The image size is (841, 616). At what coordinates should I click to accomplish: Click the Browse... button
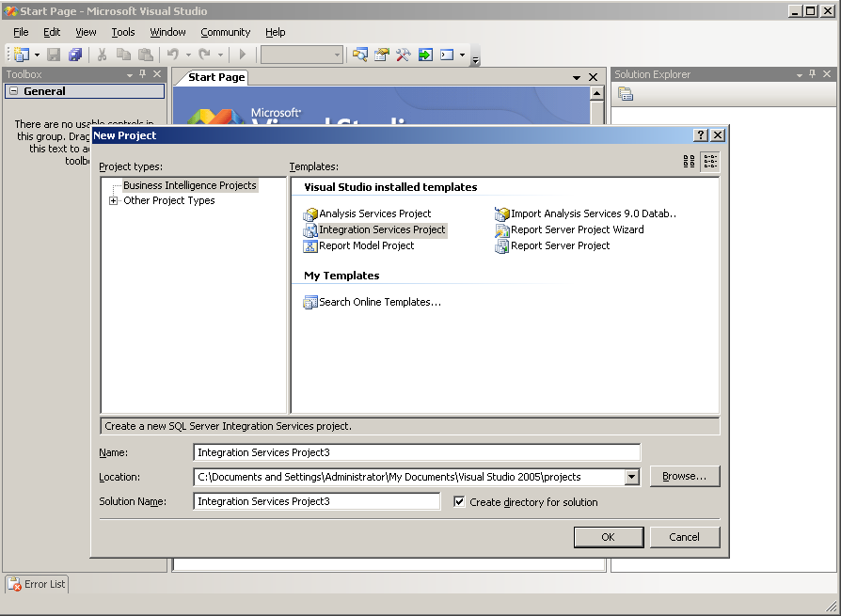click(685, 476)
